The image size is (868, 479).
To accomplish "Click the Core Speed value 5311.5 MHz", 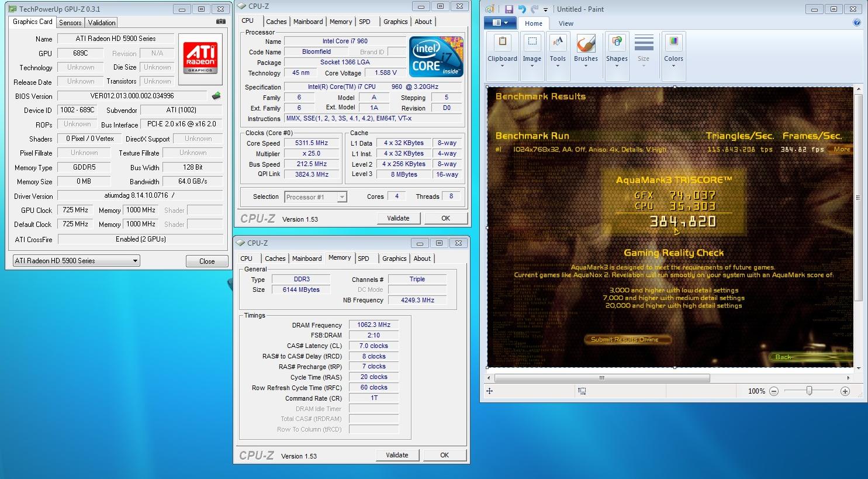I will click(x=312, y=143).
